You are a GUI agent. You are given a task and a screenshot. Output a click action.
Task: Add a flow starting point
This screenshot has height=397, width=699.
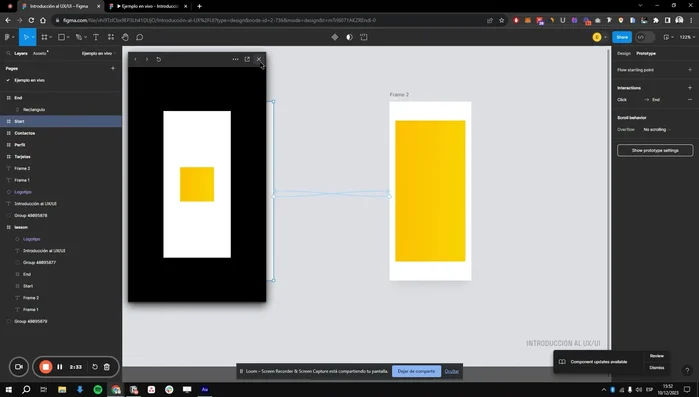[x=690, y=70]
